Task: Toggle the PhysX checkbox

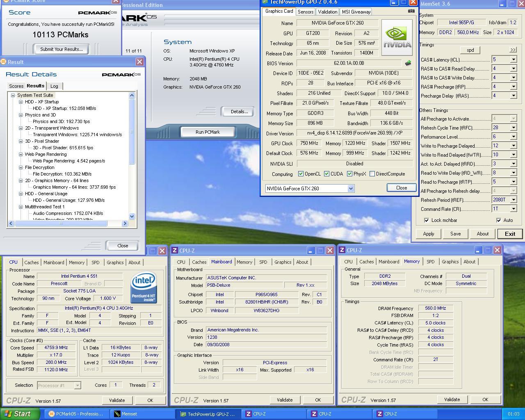Action: pos(350,174)
